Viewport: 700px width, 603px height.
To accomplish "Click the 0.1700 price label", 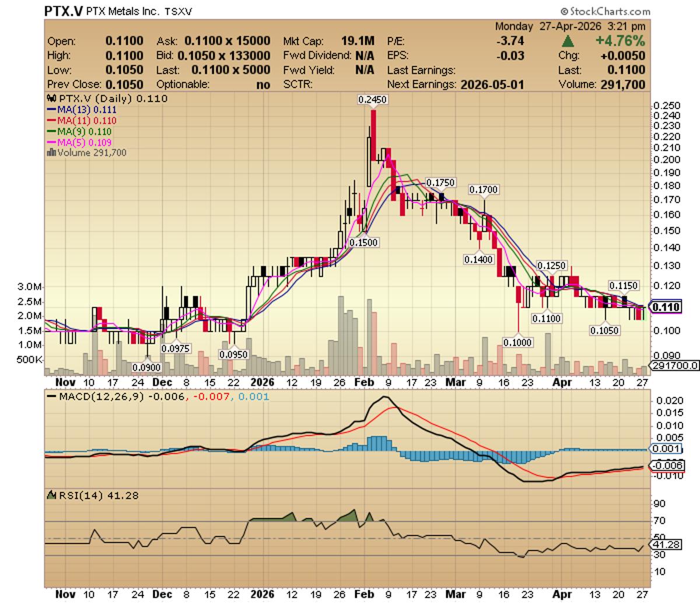I will [484, 190].
